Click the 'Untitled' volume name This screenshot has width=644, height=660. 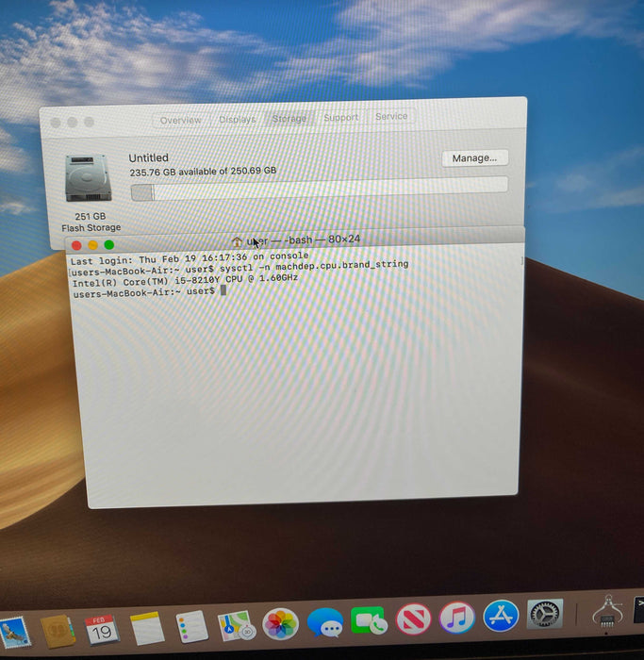[149, 157]
